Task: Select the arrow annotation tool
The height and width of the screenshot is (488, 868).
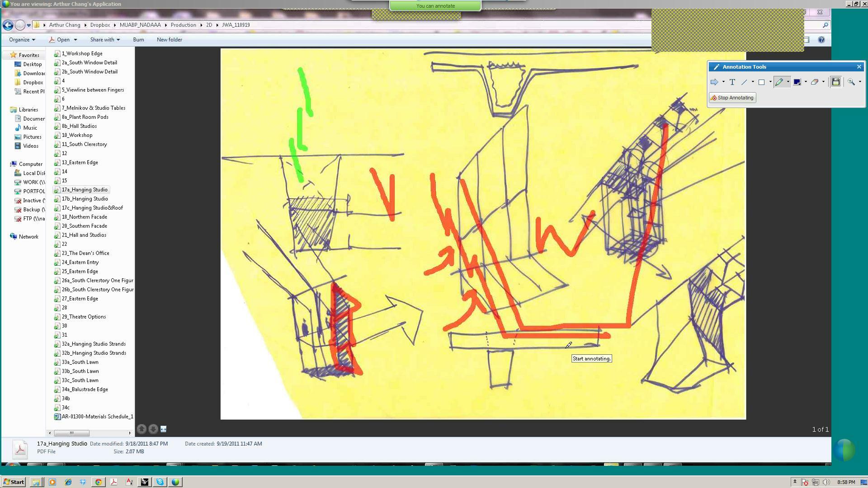Action: click(x=714, y=82)
